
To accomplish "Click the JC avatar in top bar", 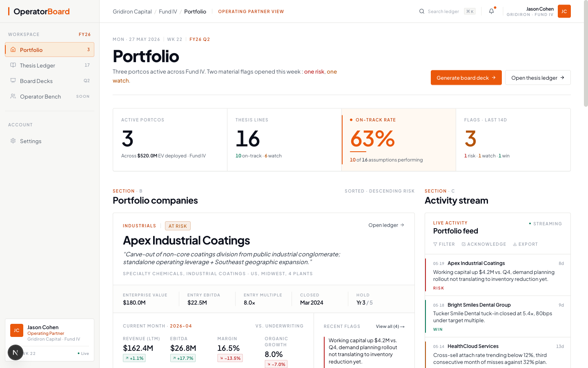I will (x=564, y=11).
